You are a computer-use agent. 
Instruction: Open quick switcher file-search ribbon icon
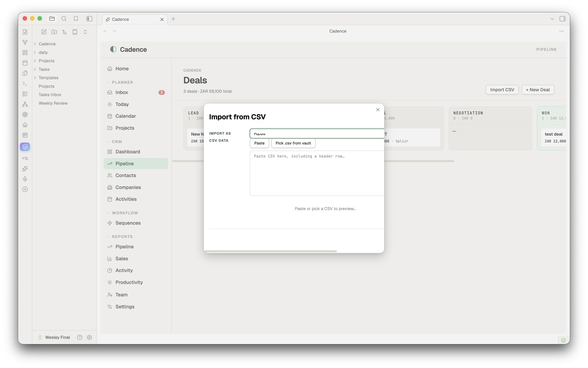pos(25,32)
